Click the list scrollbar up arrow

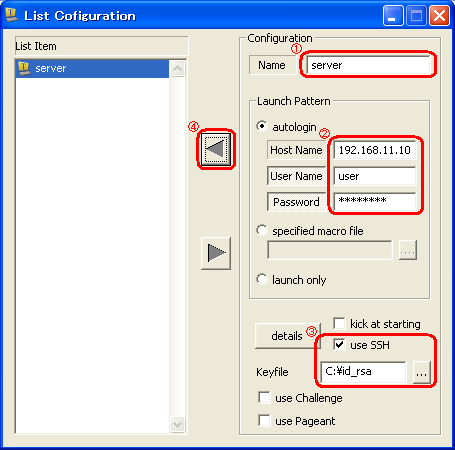[x=177, y=69]
